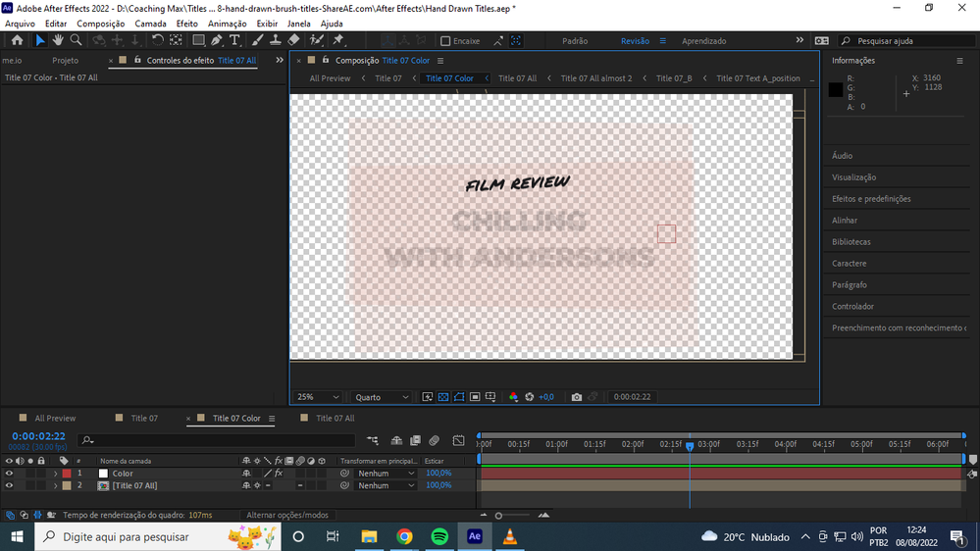The width and height of the screenshot is (980, 551).
Task: Select the Padrão workspace
Action: 575,40
